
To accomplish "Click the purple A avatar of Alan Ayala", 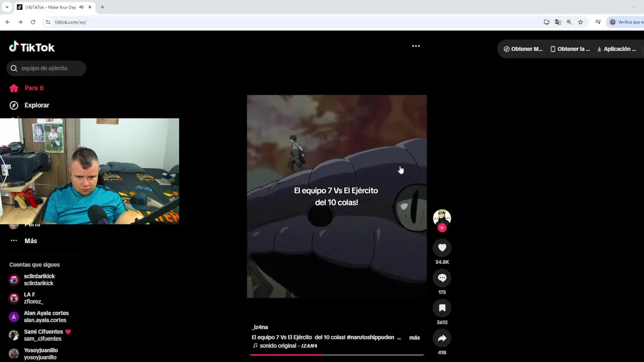I will (x=14, y=317).
